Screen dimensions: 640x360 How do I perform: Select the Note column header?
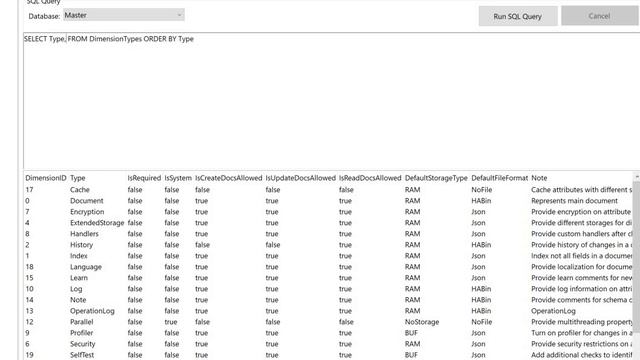(539, 178)
